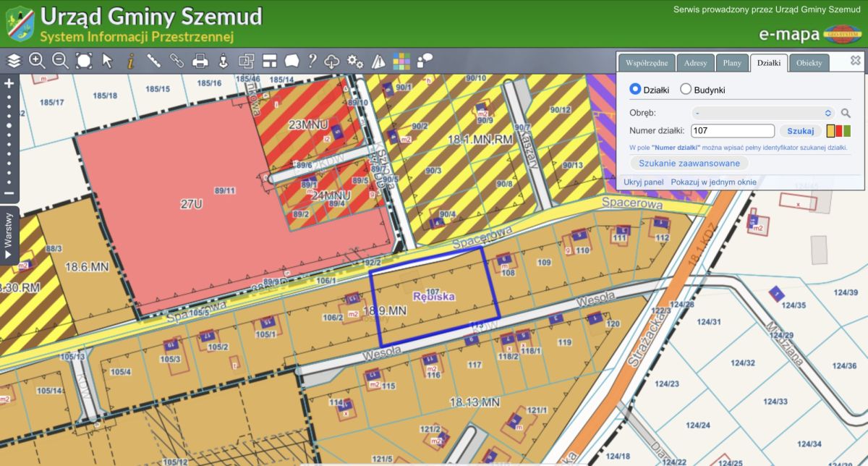Viewport: 868px width, 466px height.
Task: Open the Obręb dropdown list
Action: coord(763,113)
